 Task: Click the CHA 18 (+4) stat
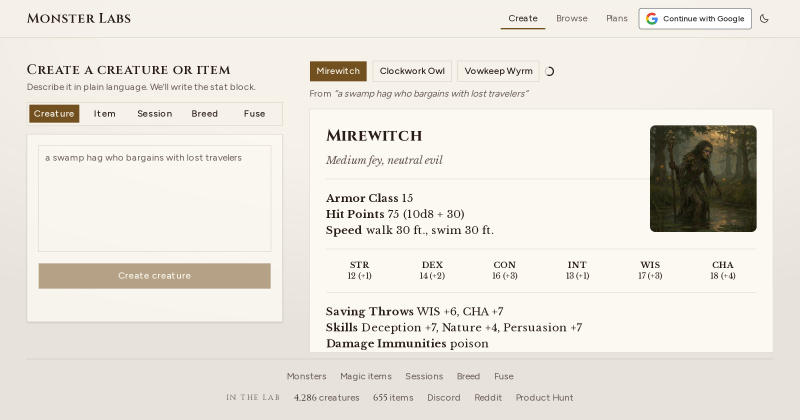[722, 270]
